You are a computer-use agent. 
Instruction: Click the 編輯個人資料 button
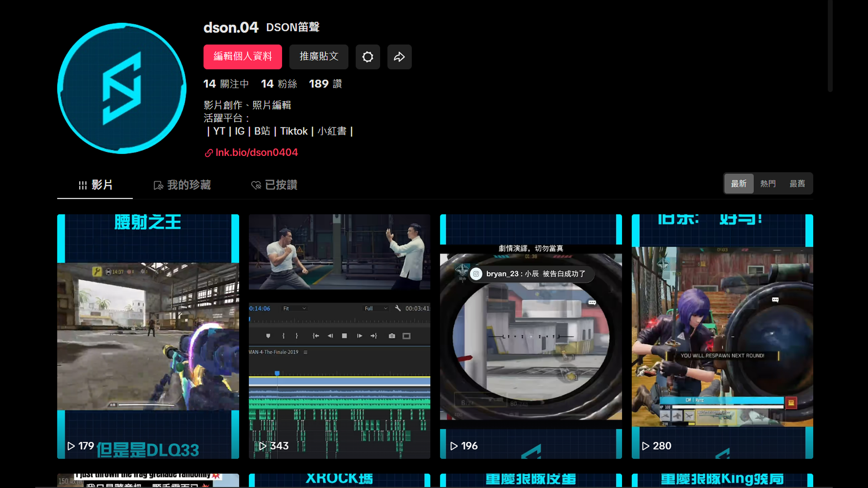(x=242, y=57)
